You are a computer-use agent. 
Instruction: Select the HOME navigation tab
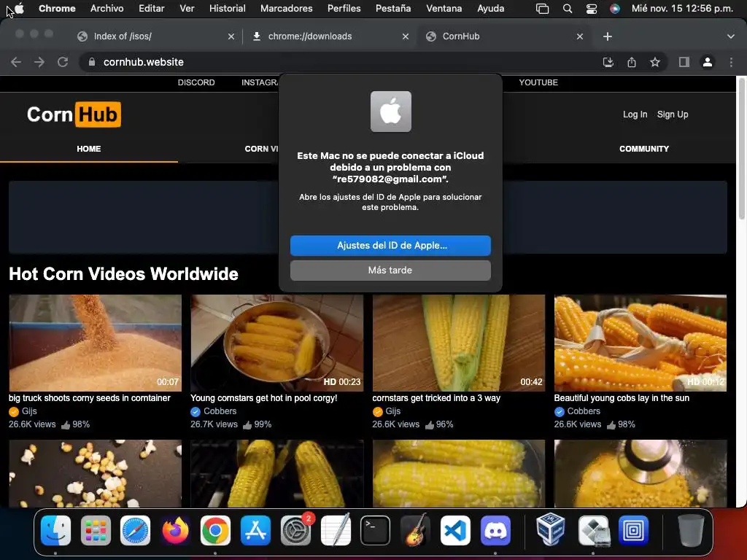coord(88,149)
